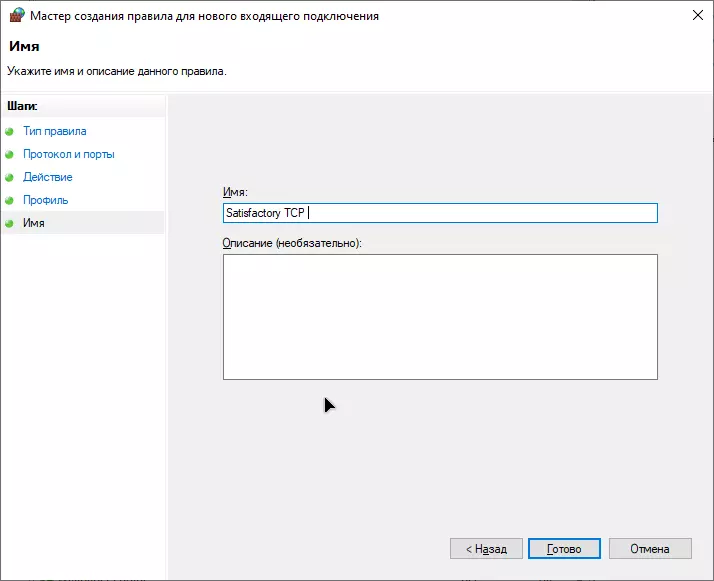Viewport: 714px width, 581px height.
Task: Select the current "Имя" step in sidebar
Action: (33, 223)
